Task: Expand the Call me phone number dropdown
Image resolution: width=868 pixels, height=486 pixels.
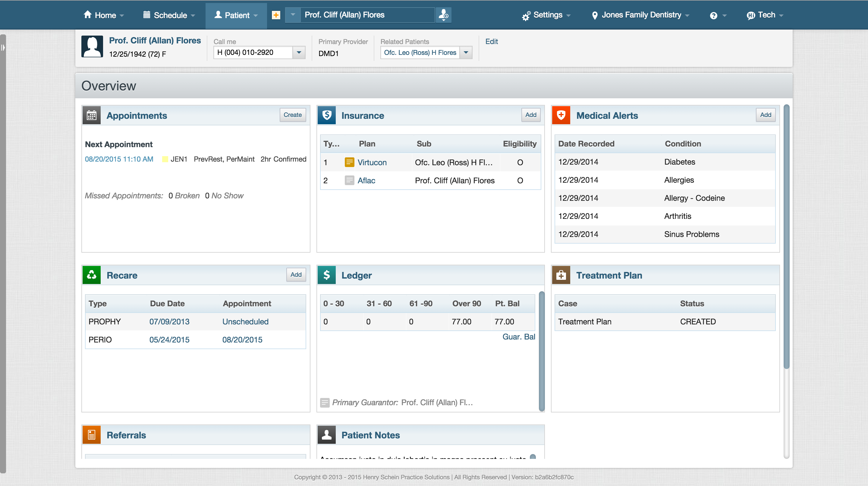Action: point(300,52)
